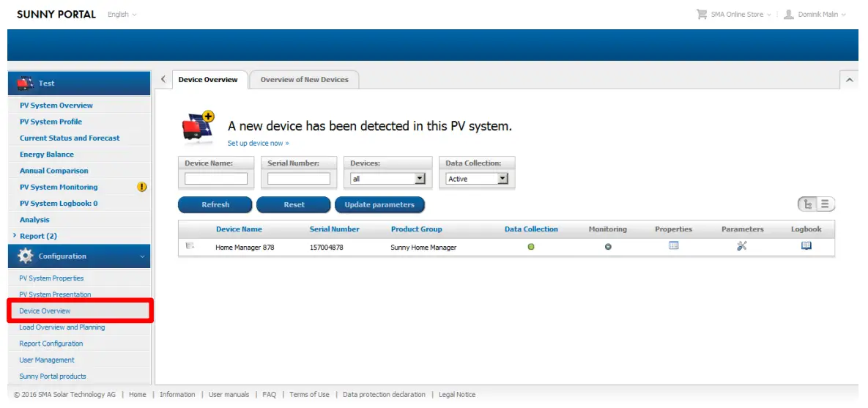Open Sunny Portal products link
The image size is (868, 408).
click(x=53, y=377)
